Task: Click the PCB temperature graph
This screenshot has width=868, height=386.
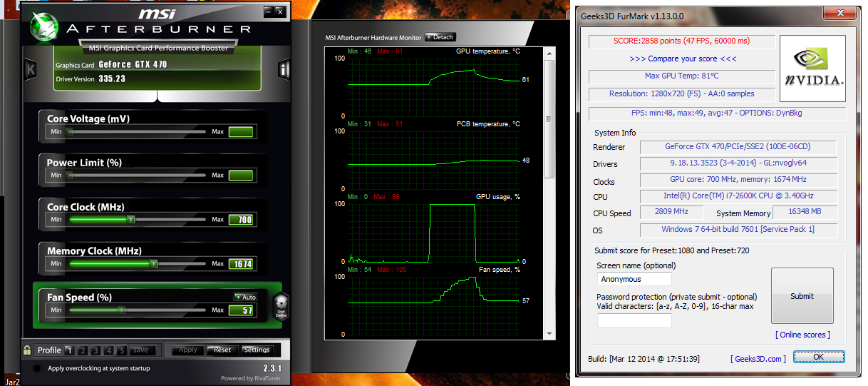Action: click(434, 161)
